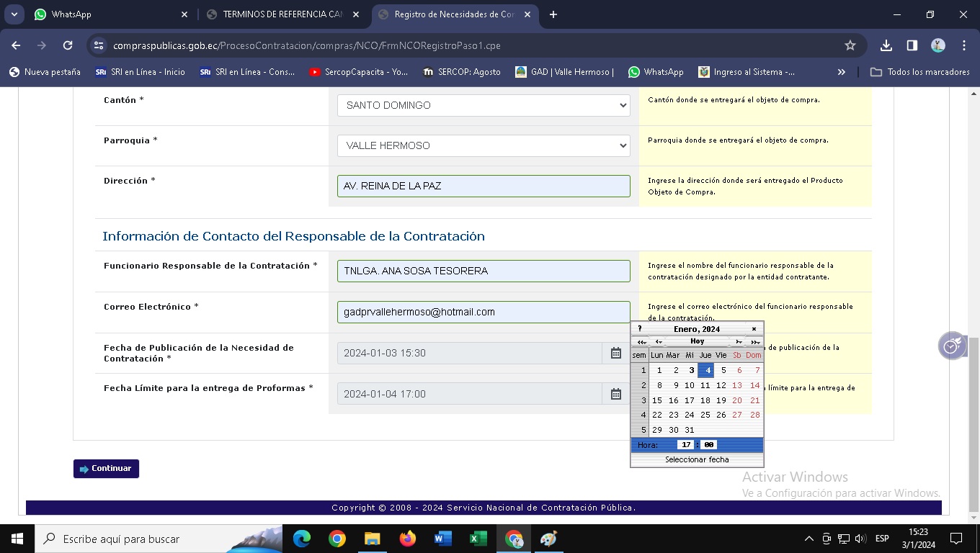Open calendar icon for Fecha Límite proformas
980x553 pixels.
[615, 394]
